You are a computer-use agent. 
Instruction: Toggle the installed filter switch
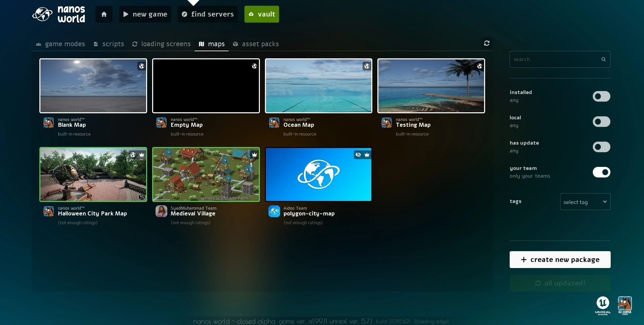[x=601, y=96]
